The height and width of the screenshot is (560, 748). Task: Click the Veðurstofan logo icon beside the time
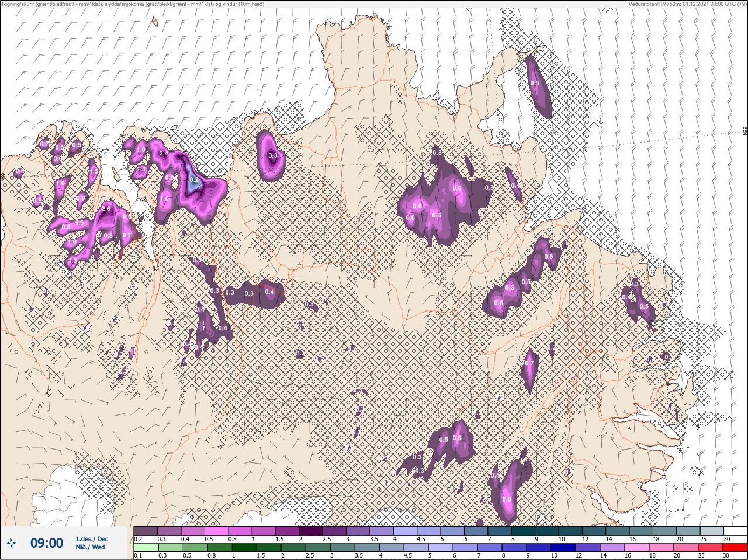pyautogui.click(x=11, y=543)
